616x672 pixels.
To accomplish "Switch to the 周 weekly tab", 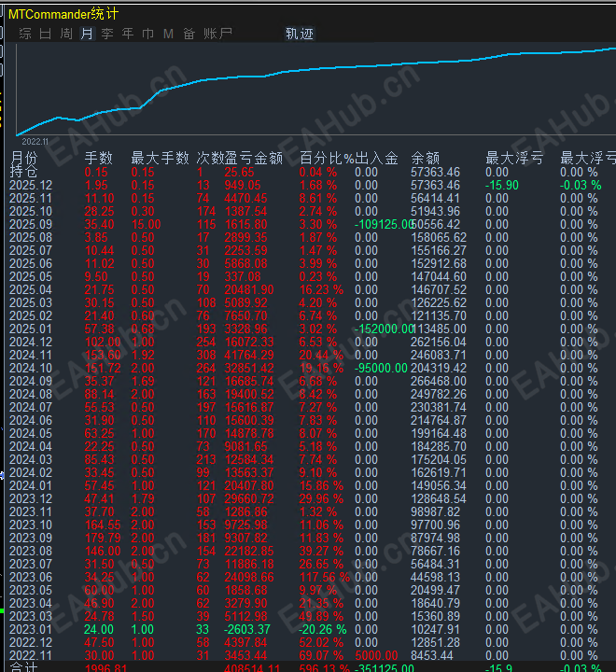I will coord(66,34).
